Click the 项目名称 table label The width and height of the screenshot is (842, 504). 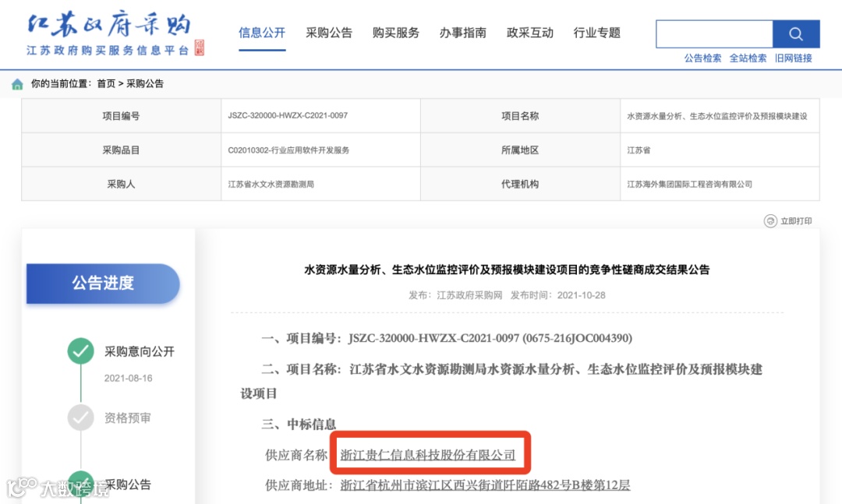pyautogui.click(x=520, y=116)
